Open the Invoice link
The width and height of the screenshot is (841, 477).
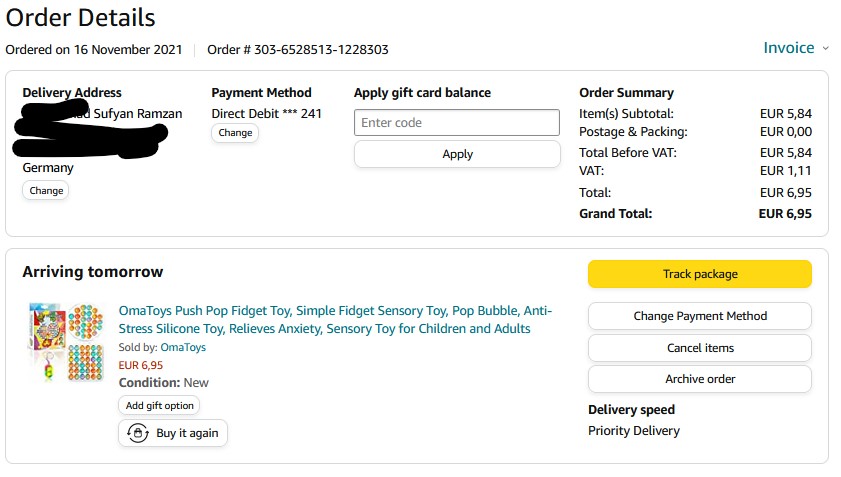(788, 48)
